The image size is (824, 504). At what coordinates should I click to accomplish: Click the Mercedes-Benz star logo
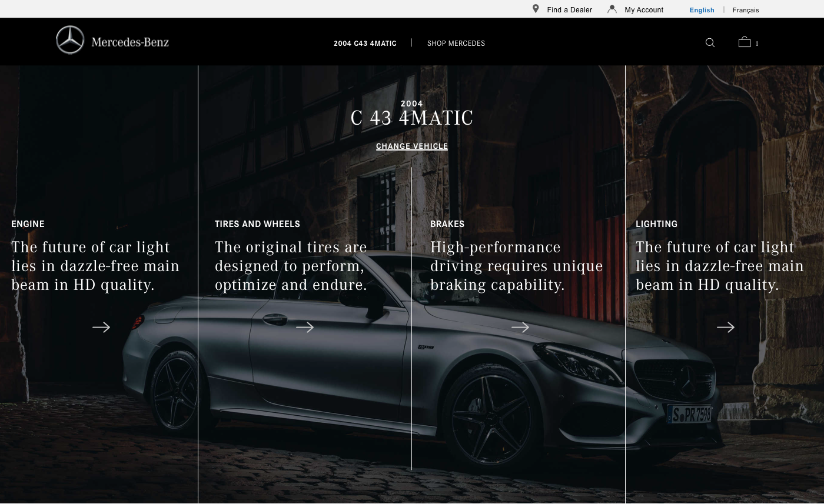(x=70, y=41)
